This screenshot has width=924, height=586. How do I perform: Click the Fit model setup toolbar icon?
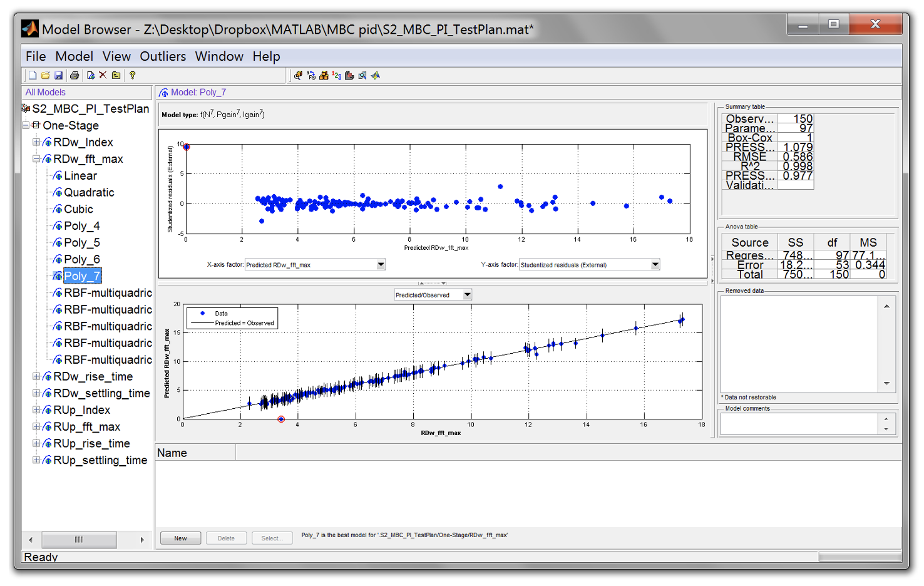[x=311, y=75]
